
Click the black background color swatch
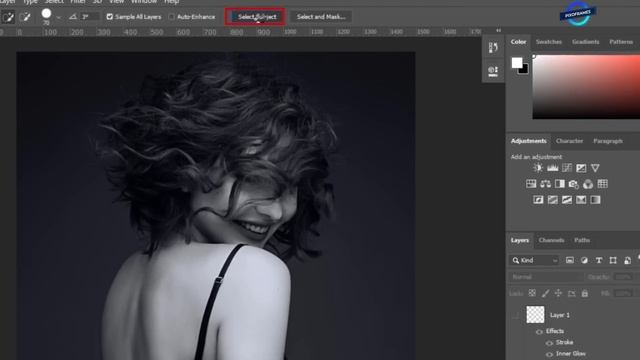click(524, 70)
